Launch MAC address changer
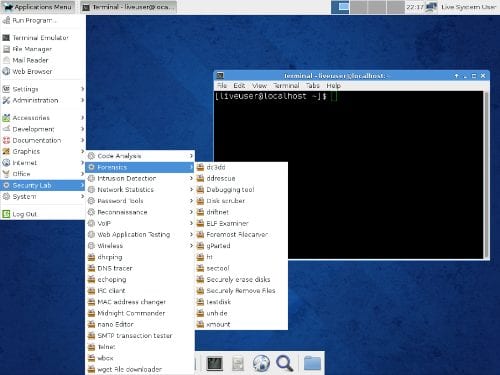500x375 pixels. (x=140, y=302)
